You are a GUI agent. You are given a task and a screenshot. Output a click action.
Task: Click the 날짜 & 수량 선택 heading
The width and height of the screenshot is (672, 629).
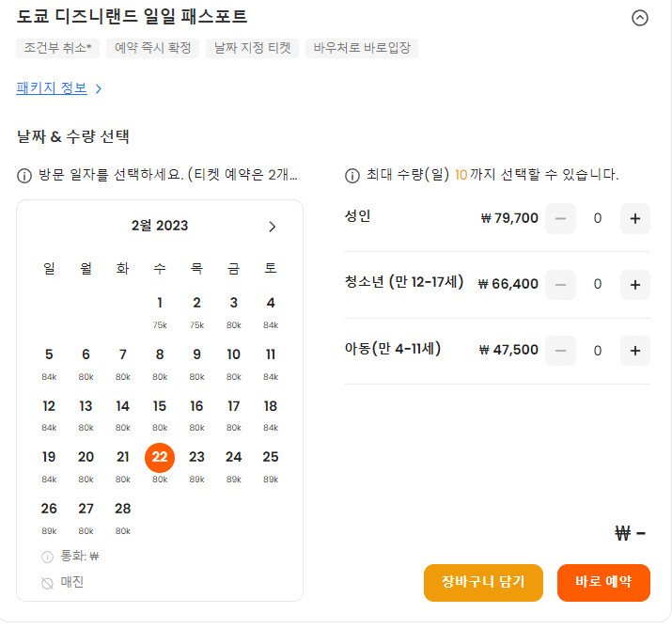[73, 136]
